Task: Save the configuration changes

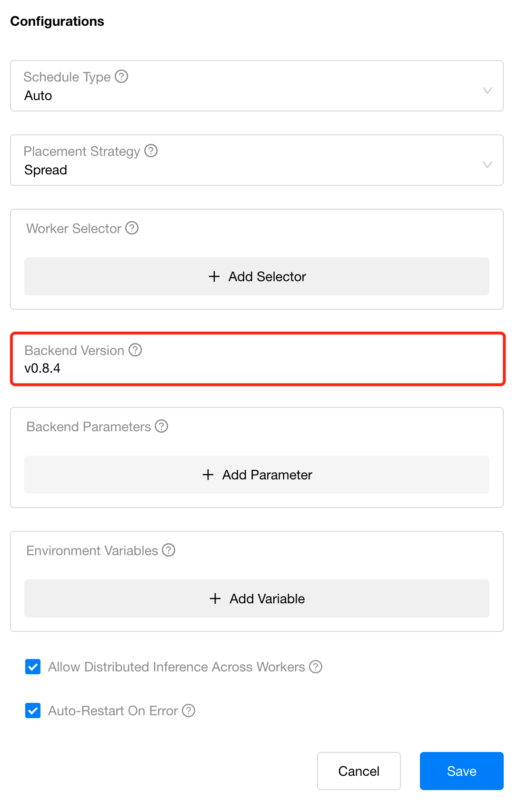Action: 461,771
